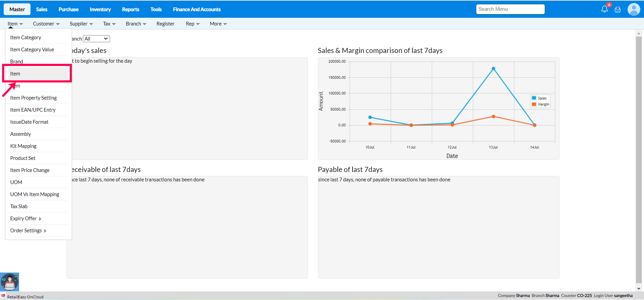Screen dimensions: 644x300
Task: Select the highlighted Item menu entry
Action: pyautogui.click(x=15, y=74)
